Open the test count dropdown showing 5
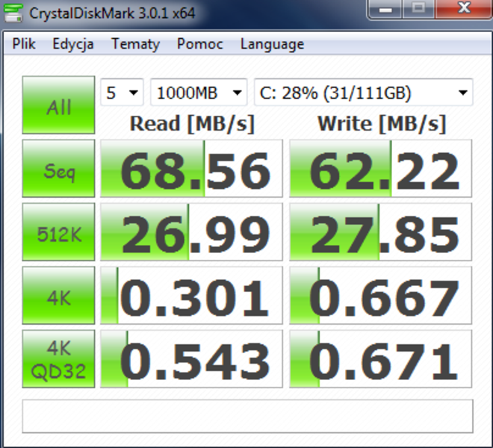The width and height of the screenshot is (493, 448). coord(122,93)
